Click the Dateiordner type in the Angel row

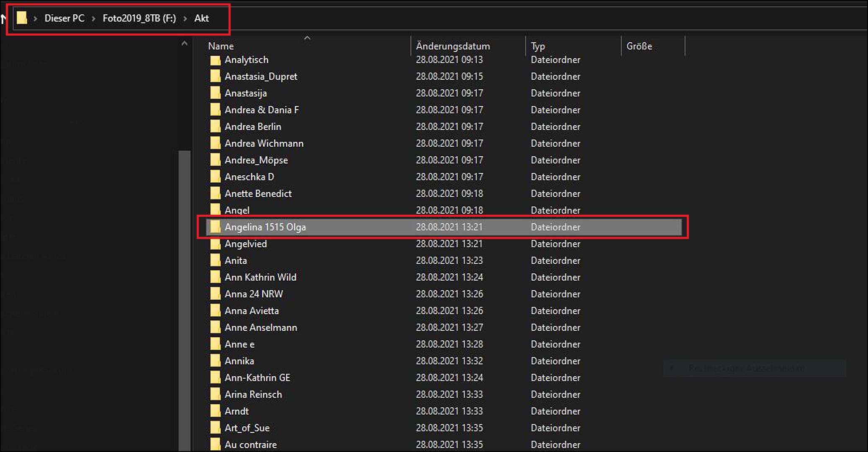555,210
